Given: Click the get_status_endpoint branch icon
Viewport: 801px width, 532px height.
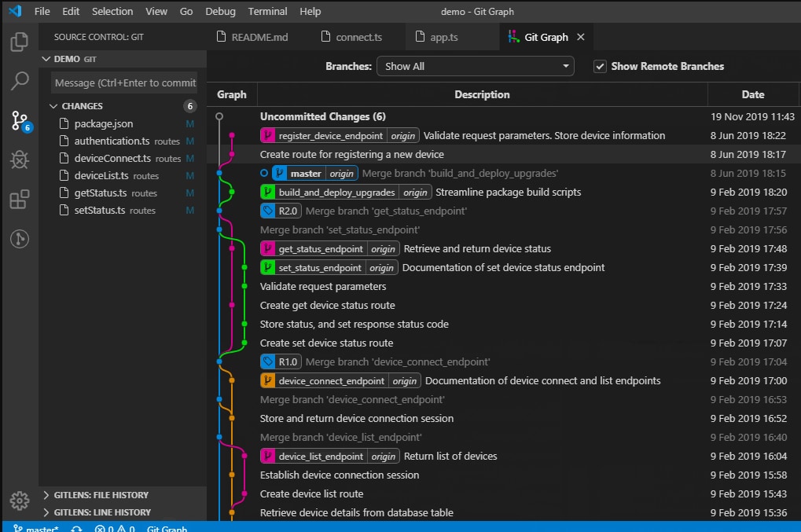Looking at the screenshot, I should coord(267,248).
